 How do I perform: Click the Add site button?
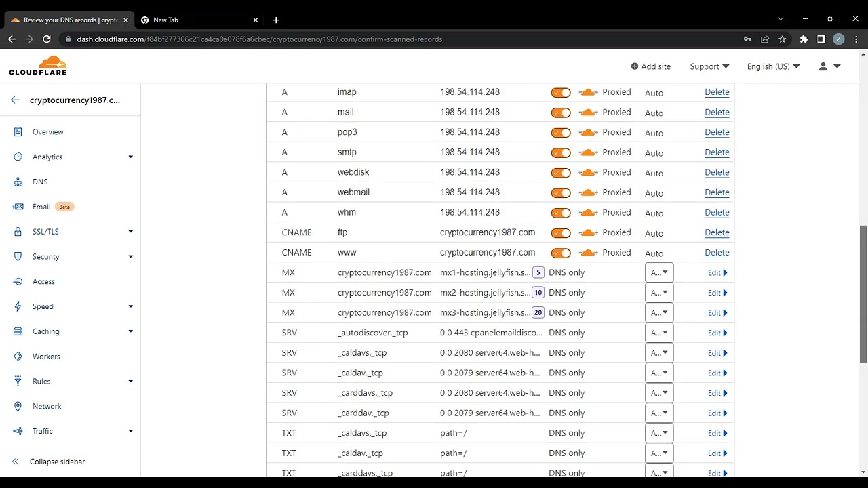(650, 66)
